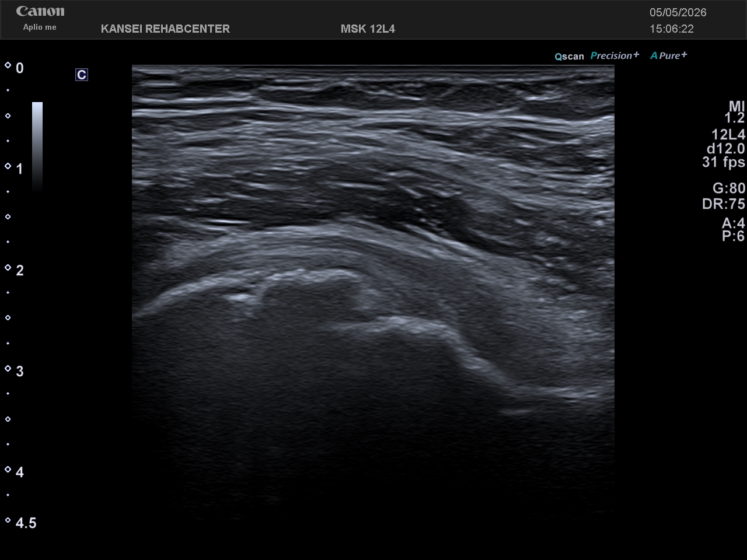Click the DR:75 dynamic range value
Image resolution: width=747 pixels, height=560 pixels.
(724, 204)
